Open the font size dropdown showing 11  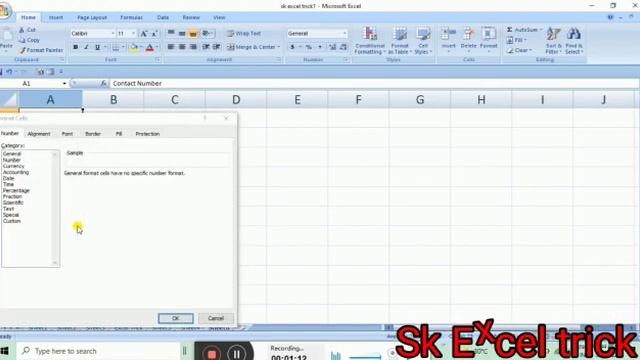click(x=133, y=33)
